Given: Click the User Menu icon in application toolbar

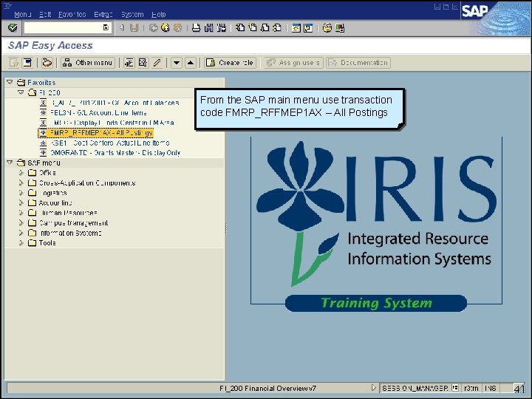Looking at the screenshot, I should click(14, 62).
